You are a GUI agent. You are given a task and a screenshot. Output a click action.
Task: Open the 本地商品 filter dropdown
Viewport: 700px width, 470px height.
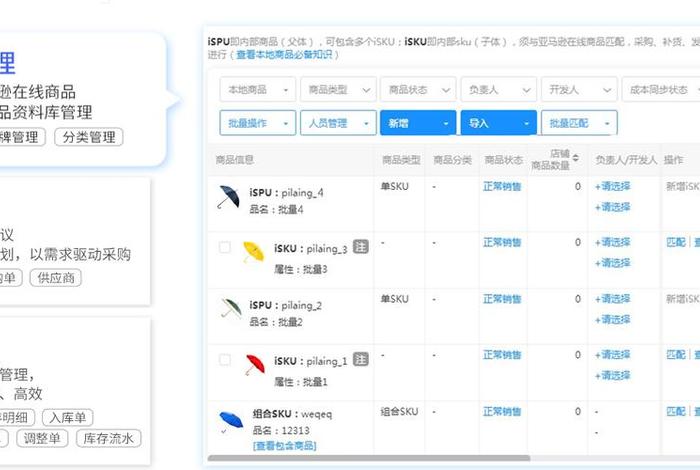(258, 90)
